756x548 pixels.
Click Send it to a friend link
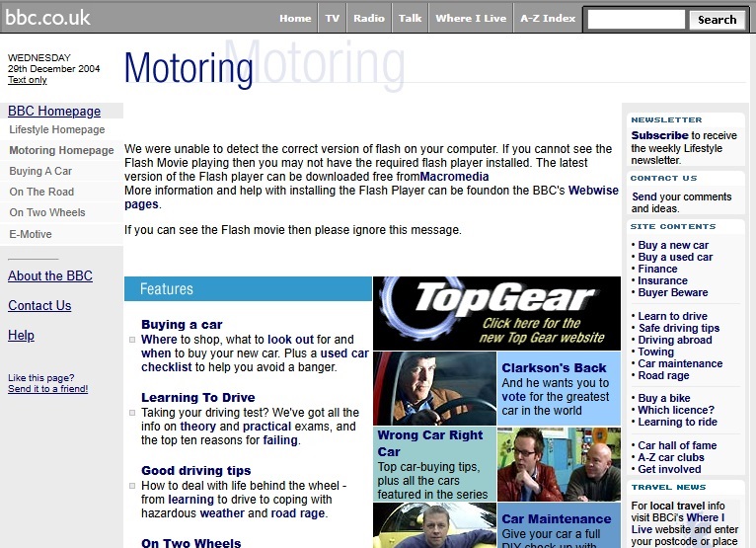[47, 389]
